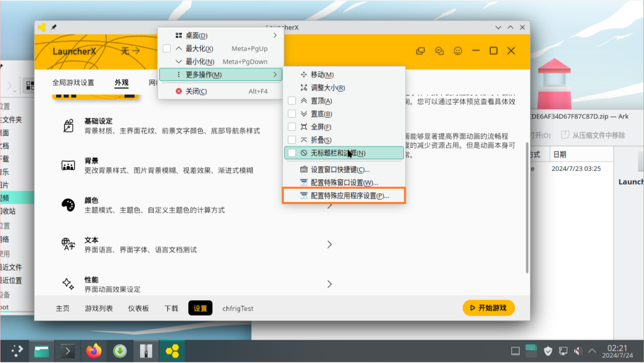Toggle the 折叠 checkbox
Screen dimensions: 644x363
click(292, 140)
